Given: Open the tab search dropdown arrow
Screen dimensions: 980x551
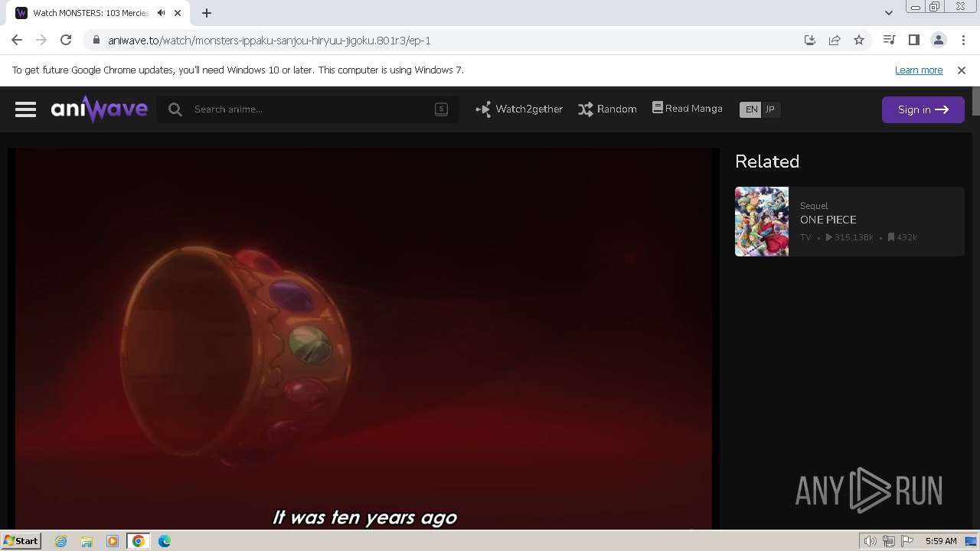Looking at the screenshot, I should click(x=889, y=13).
